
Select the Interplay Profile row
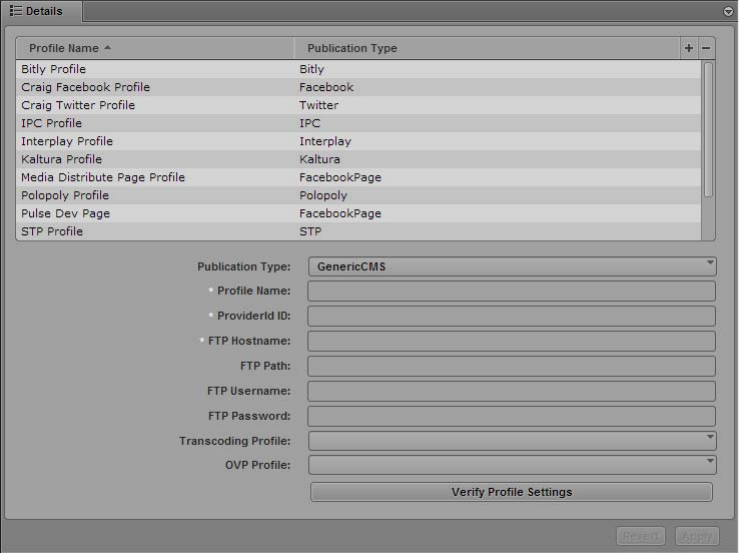pos(358,141)
